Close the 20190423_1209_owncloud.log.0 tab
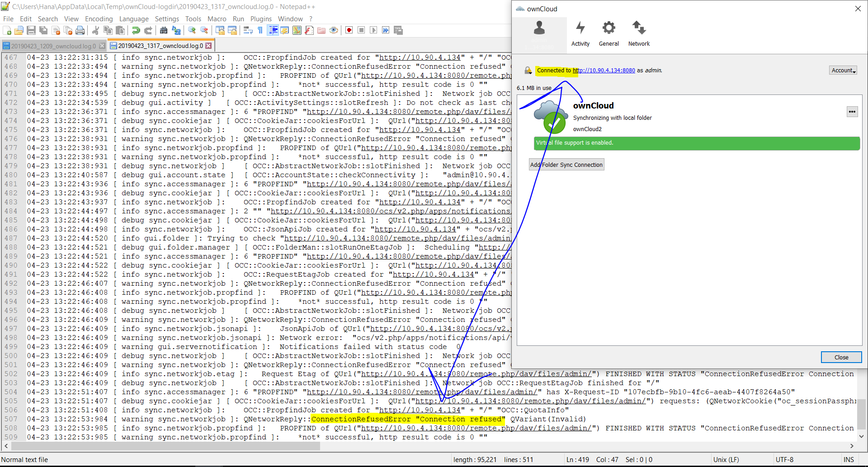 coord(102,46)
